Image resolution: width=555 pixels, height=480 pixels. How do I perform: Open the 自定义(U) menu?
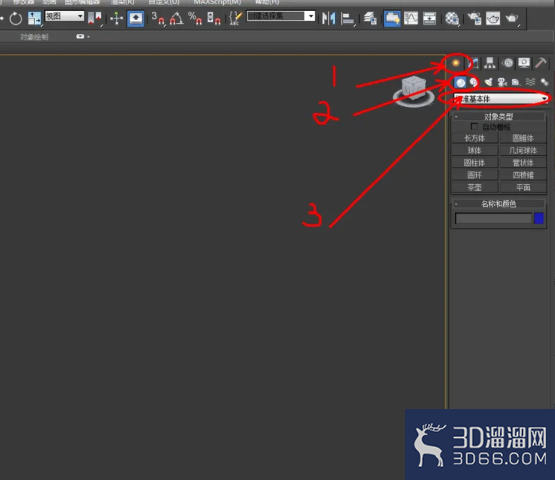pyautogui.click(x=164, y=2)
